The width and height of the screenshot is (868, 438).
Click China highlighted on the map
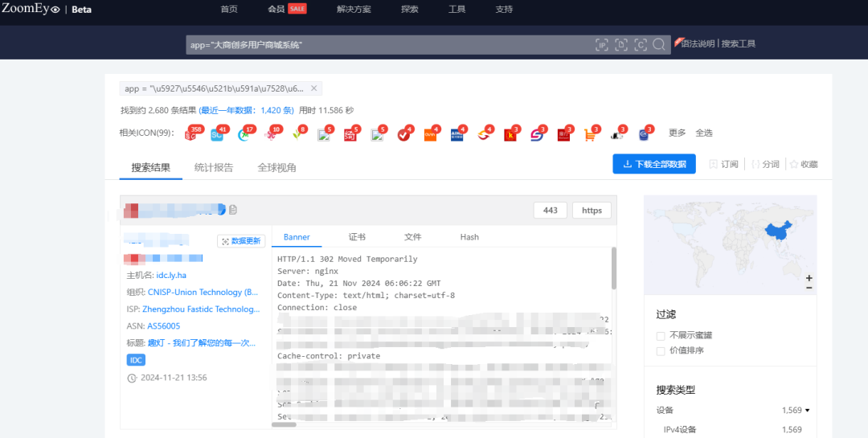780,232
